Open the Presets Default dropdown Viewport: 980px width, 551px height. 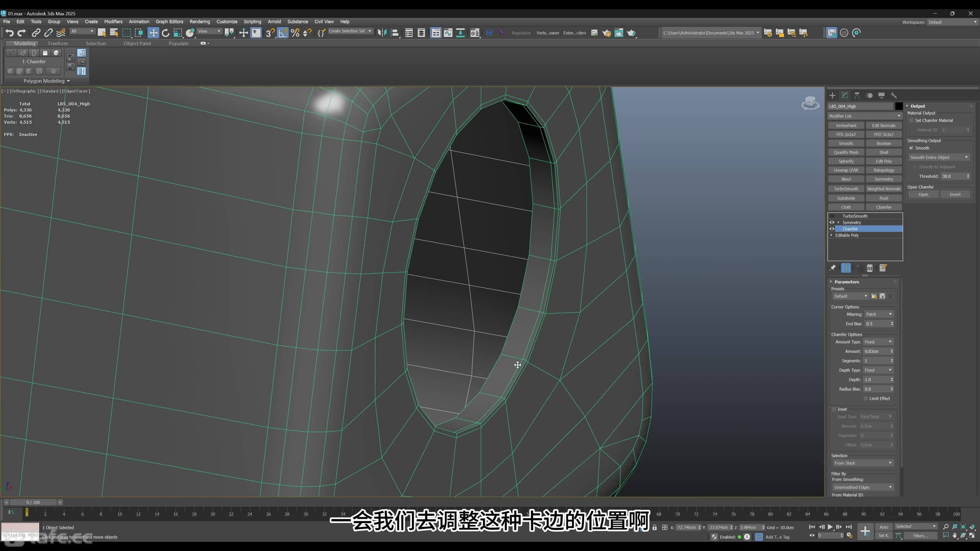pos(851,296)
